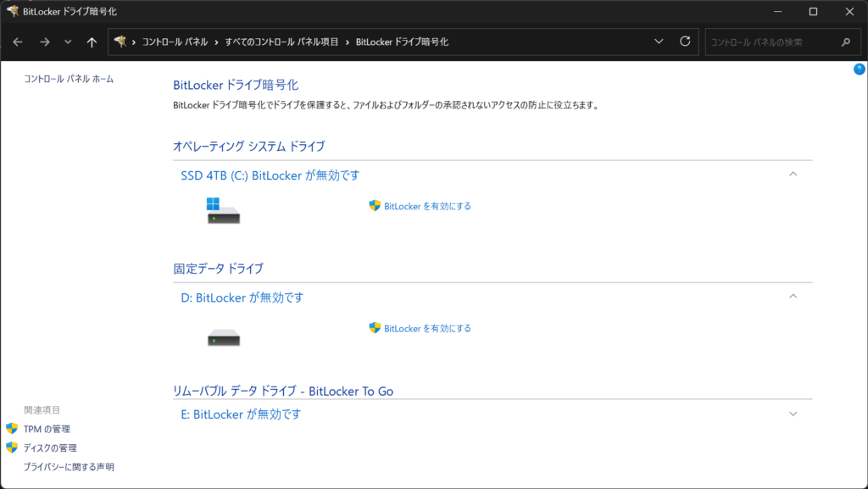Click shield icon for D: drive BitLocker
Screen dimensions: 868x489
[x=375, y=328]
